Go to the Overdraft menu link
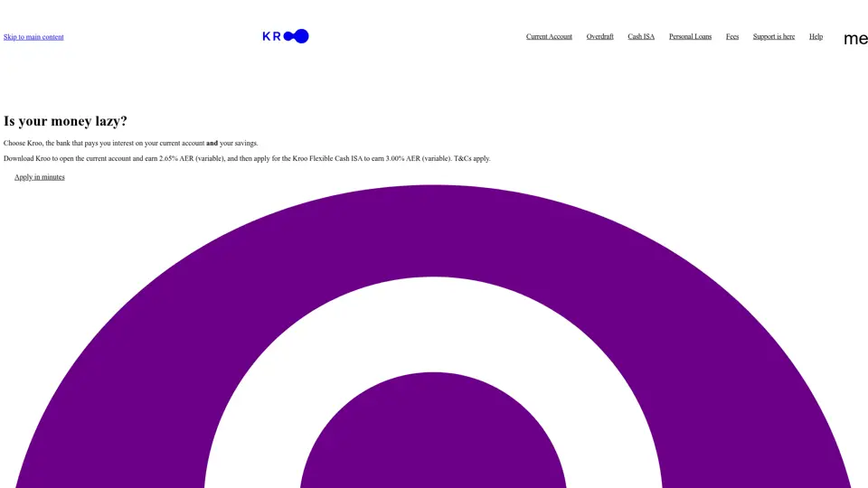This screenshot has width=868, height=488. tap(599, 36)
